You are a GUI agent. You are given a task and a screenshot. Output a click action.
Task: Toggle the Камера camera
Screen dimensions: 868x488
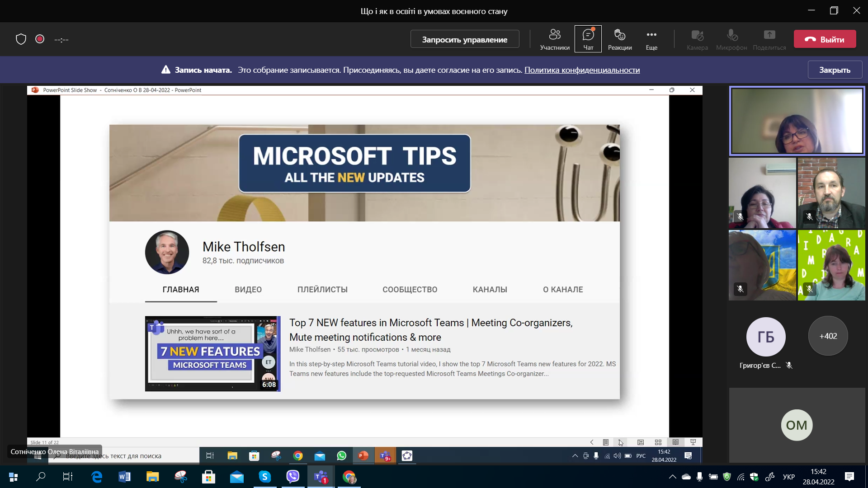click(x=697, y=39)
